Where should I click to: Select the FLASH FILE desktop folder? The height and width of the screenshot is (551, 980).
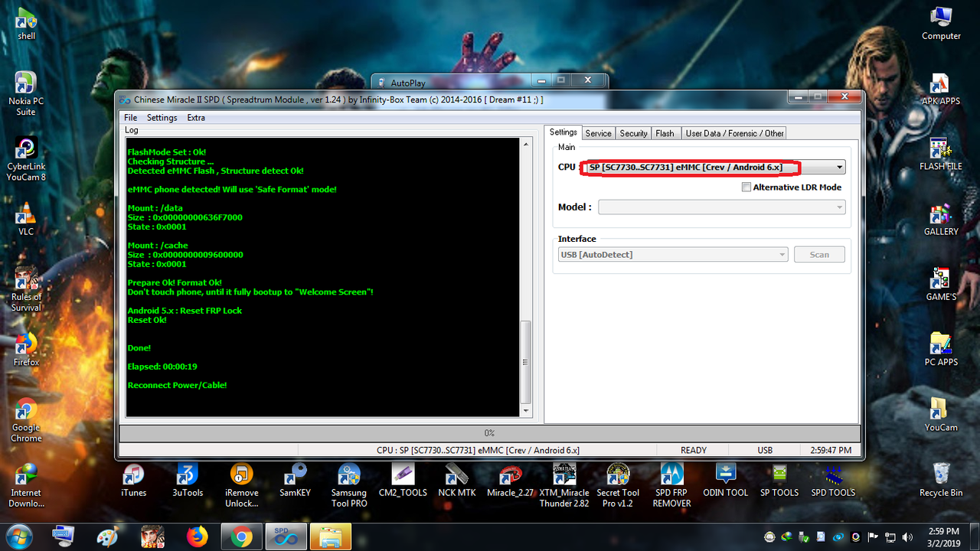click(x=941, y=153)
